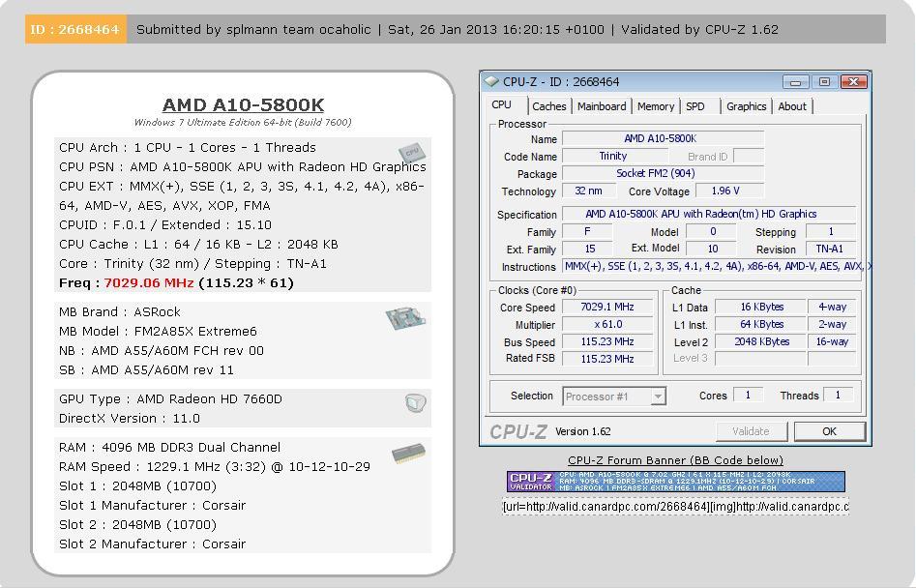The width and height of the screenshot is (916, 588).
Task: Click the Technology value 32 nm
Action: [x=589, y=191]
